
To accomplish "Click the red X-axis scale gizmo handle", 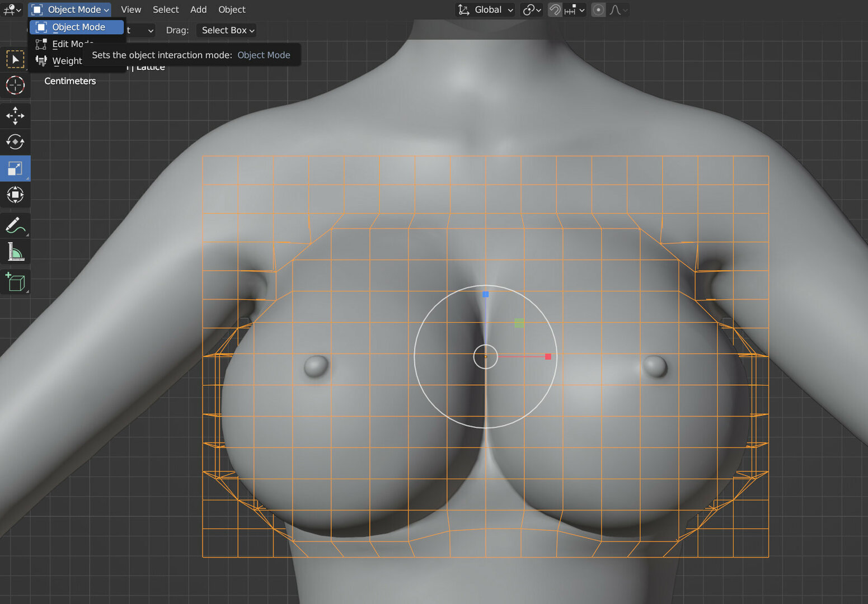I will click(548, 356).
